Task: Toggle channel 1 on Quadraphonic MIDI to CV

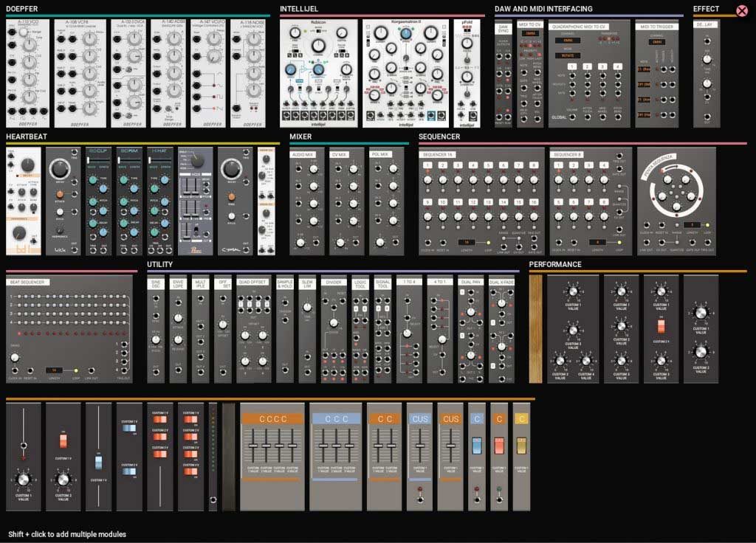Action: (572, 67)
